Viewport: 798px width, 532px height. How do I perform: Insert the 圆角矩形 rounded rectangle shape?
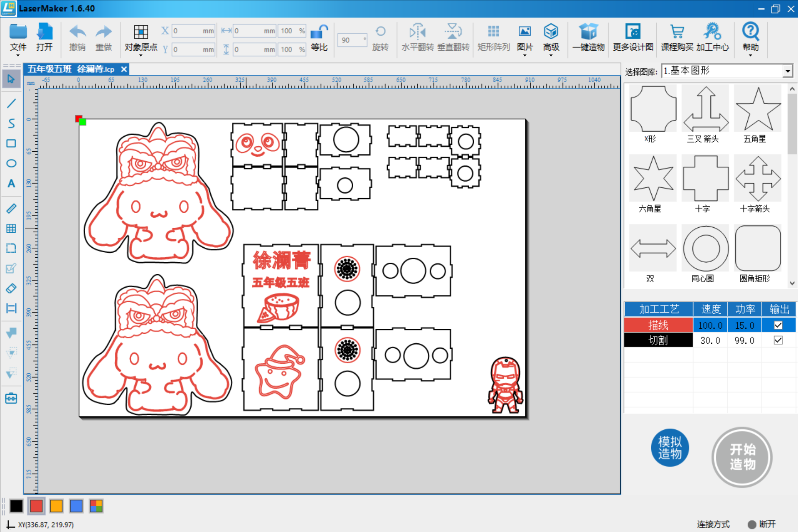758,249
